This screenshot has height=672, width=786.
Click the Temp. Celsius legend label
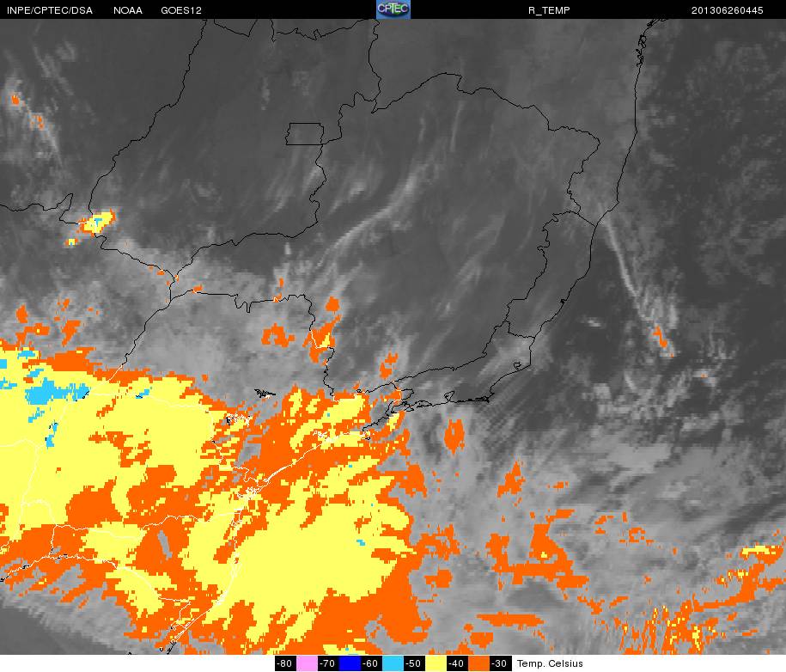point(550,663)
